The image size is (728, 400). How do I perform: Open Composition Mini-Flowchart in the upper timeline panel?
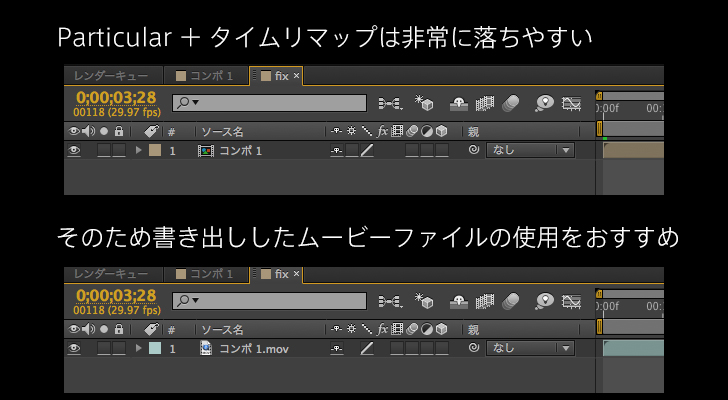tap(390, 102)
